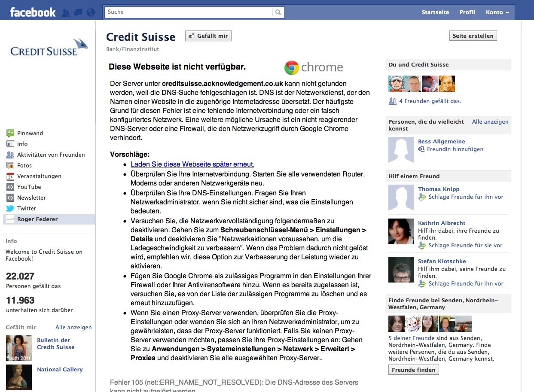Go to Startseite in the top bar
Screen dimensions: 534x392
tap(435, 12)
